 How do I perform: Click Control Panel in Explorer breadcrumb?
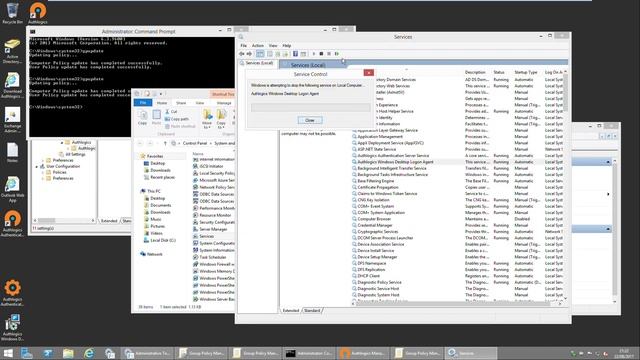195,143
